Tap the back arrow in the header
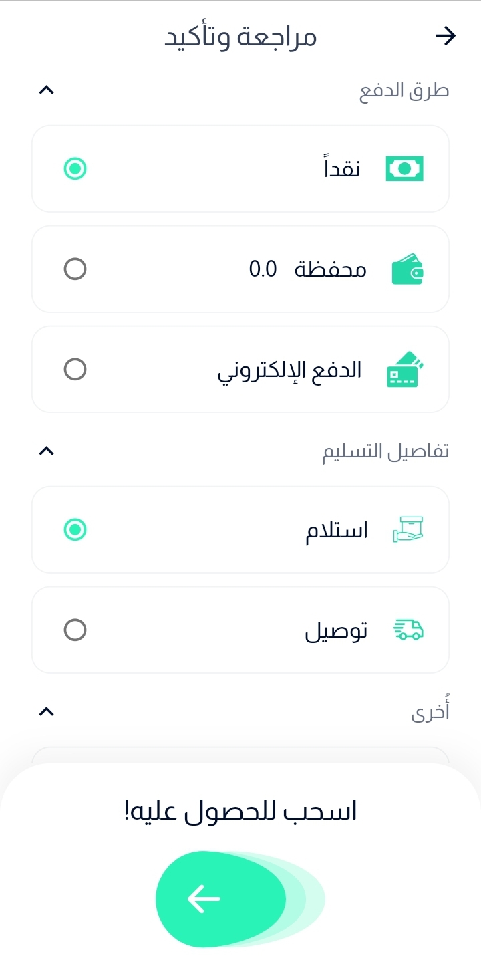 [445, 36]
